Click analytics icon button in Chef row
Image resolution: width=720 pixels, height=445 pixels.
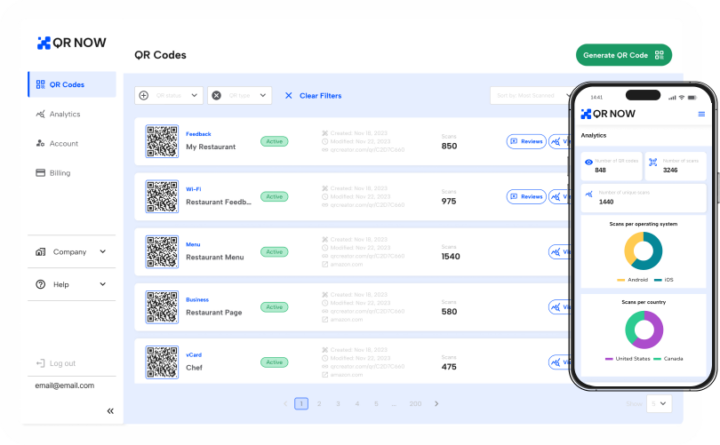point(559,362)
